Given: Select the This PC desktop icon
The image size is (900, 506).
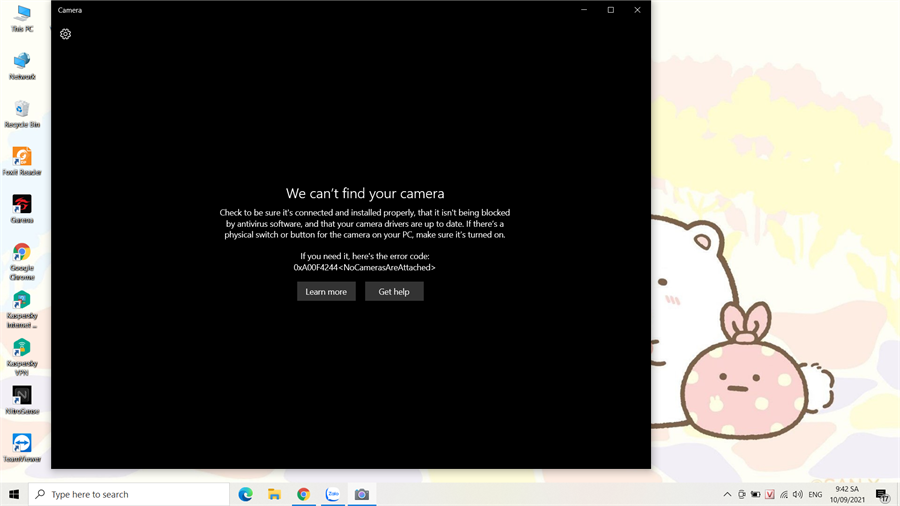Looking at the screenshot, I should (22, 15).
